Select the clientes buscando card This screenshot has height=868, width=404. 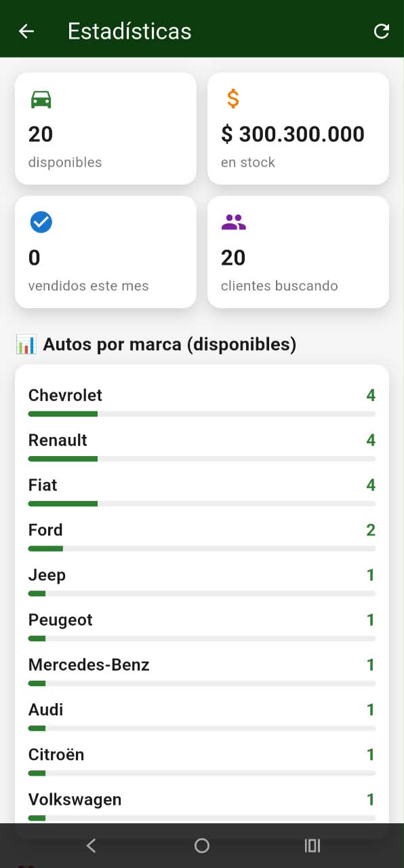(298, 252)
